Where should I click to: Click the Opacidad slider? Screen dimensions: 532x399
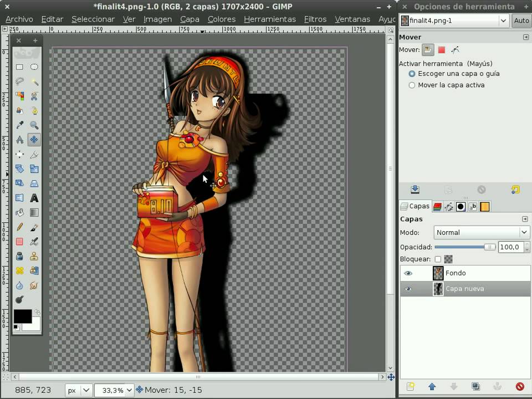tap(465, 247)
